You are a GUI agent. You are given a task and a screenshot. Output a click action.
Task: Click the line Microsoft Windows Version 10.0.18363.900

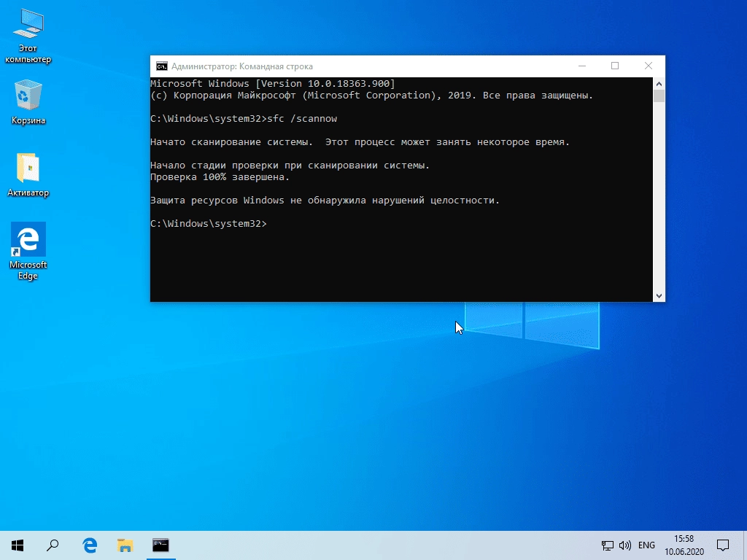(x=273, y=84)
